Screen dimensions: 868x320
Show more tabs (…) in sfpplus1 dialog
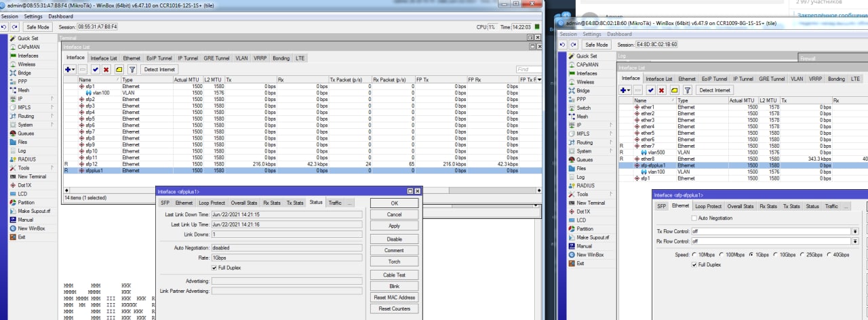click(x=349, y=203)
